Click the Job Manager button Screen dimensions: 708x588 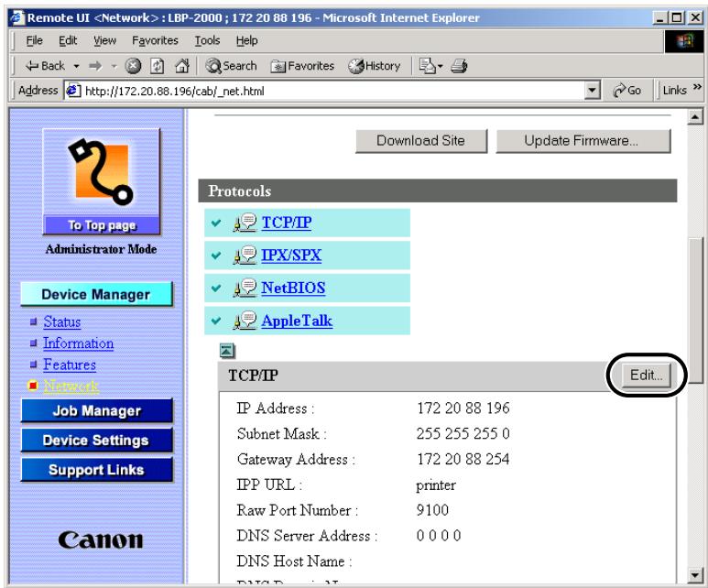pos(96,410)
